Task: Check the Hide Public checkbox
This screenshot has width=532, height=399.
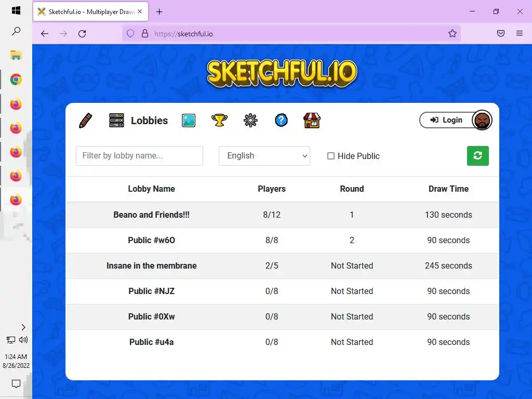Action: click(x=331, y=156)
